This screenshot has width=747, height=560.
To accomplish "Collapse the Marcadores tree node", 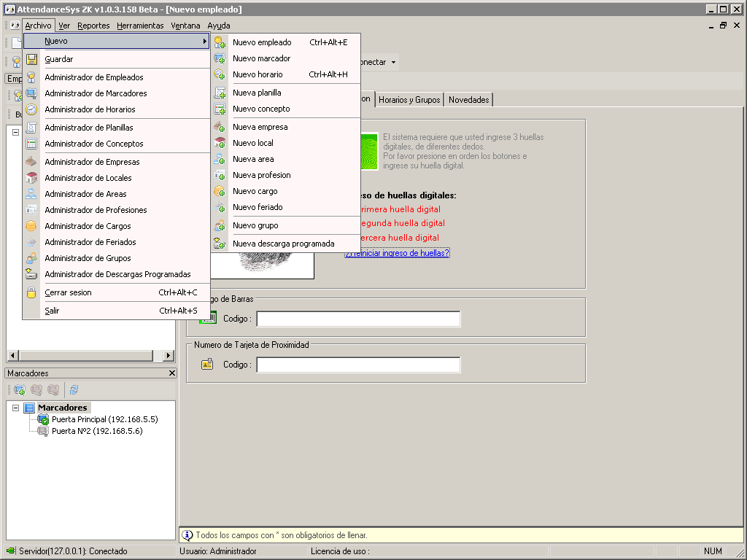I will pyautogui.click(x=16, y=408).
